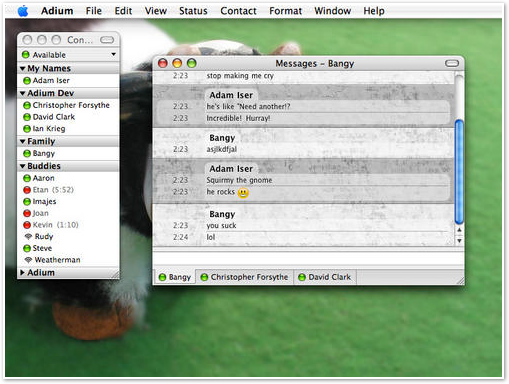Click the chat scroll up arrow

(x=459, y=230)
